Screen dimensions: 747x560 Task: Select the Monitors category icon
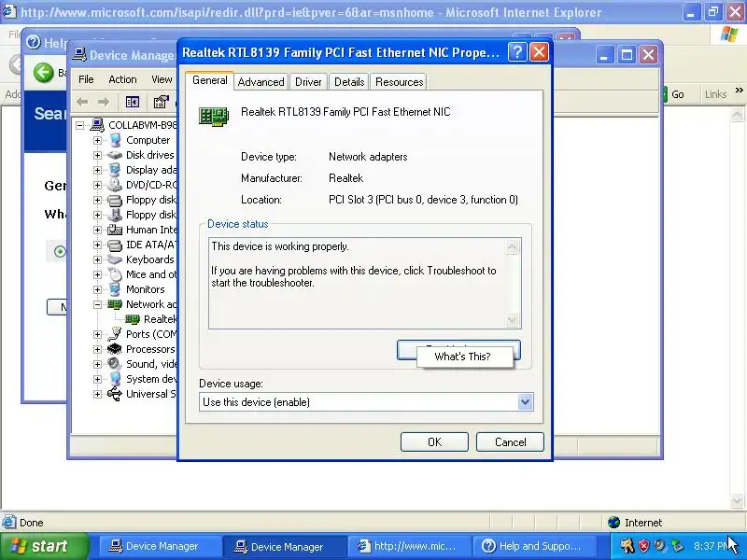click(115, 289)
